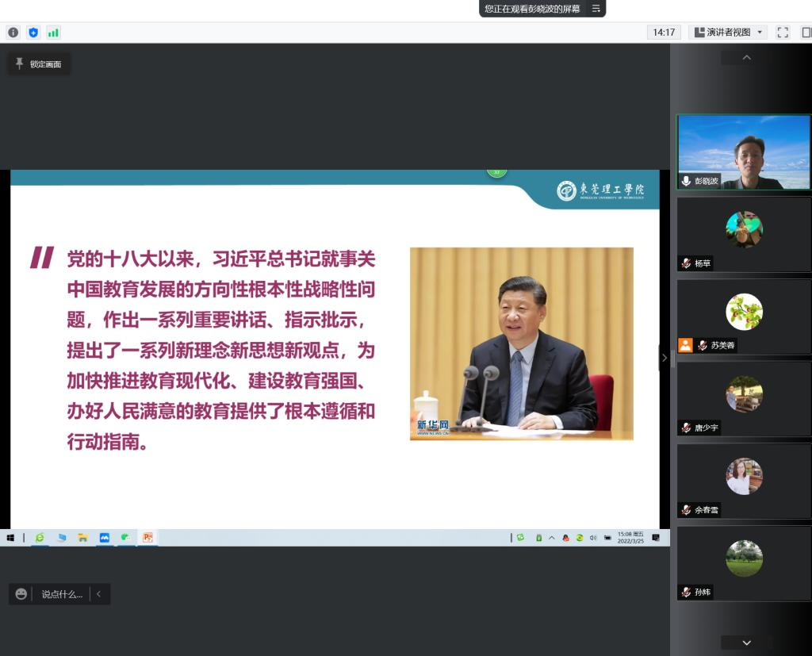The image size is (812, 656).
Task: Check the green network signal icon
Action: tap(53, 33)
